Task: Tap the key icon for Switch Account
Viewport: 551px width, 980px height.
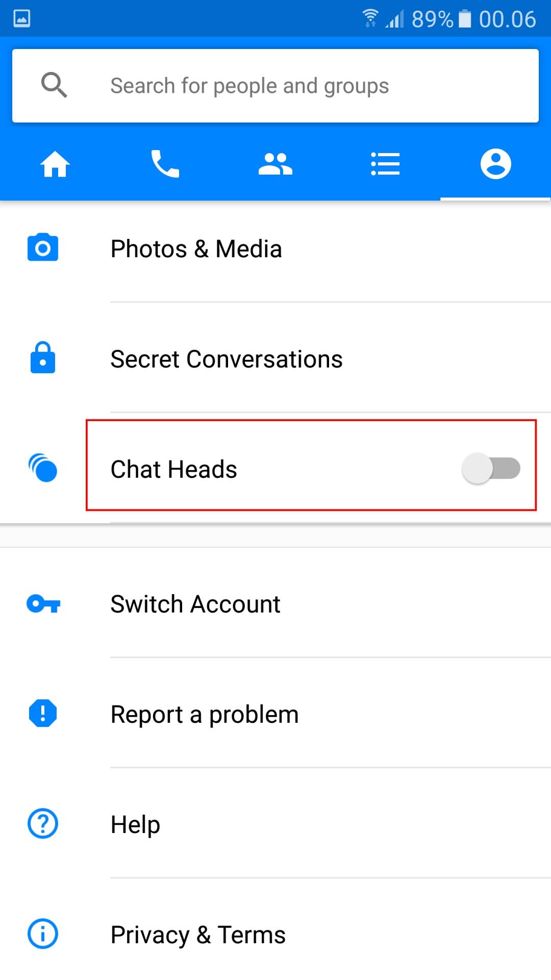Action: point(43,604)
